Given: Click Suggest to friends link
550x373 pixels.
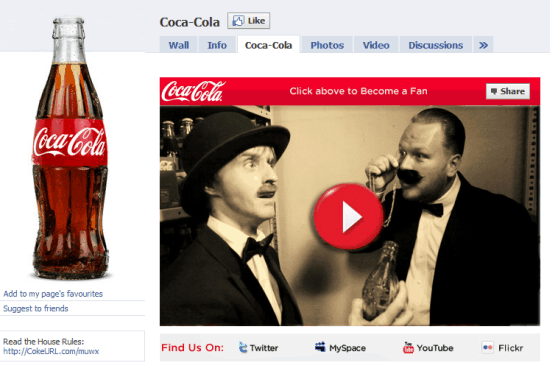Looking at the screenshot, I should 36,308.
